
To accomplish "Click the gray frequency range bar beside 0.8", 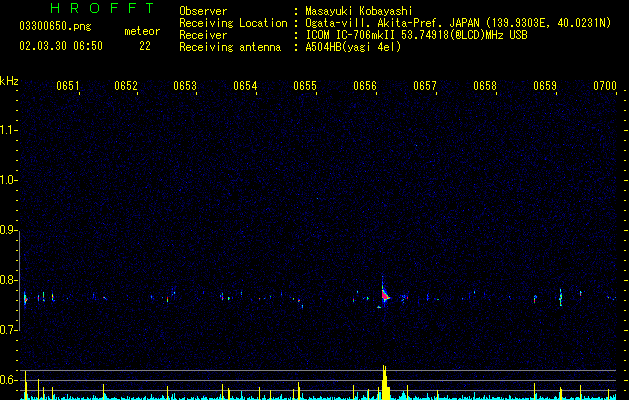I will pos(20,281).
